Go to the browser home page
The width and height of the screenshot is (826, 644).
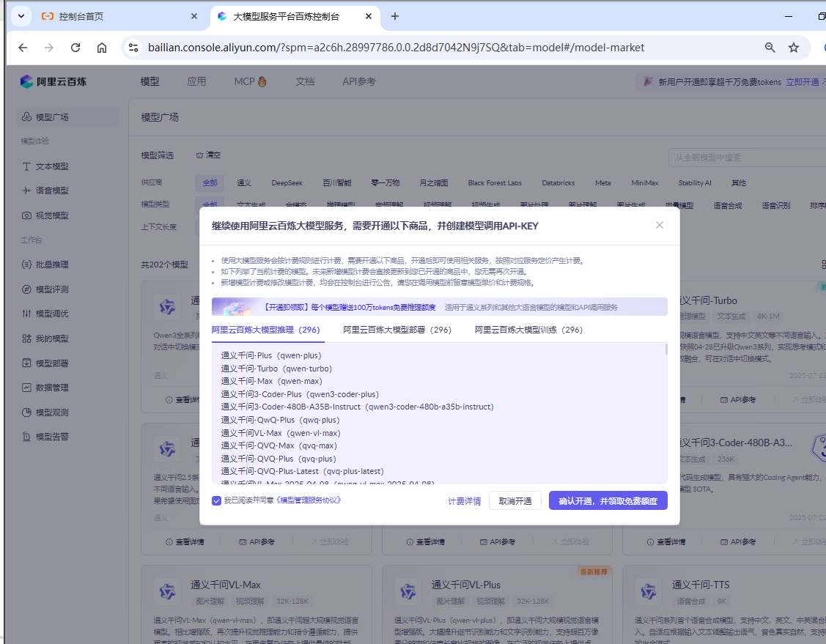[x=102, y=48]
